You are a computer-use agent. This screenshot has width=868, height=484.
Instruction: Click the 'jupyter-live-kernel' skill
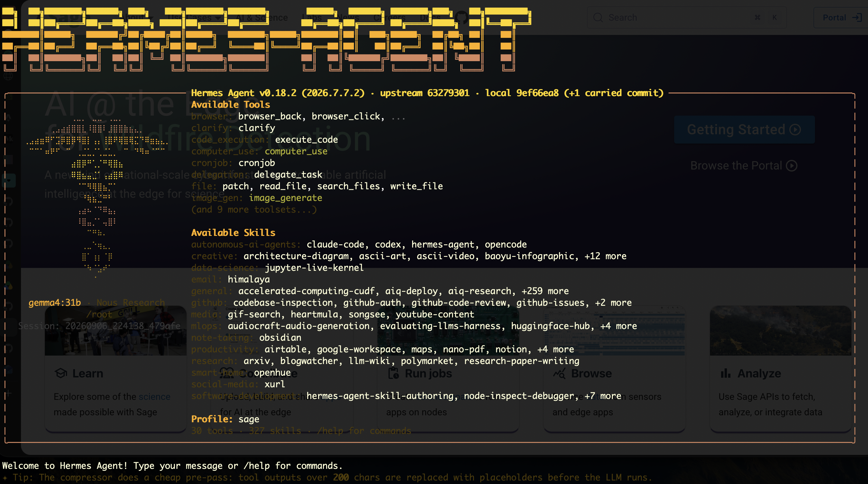pos(314,268)
